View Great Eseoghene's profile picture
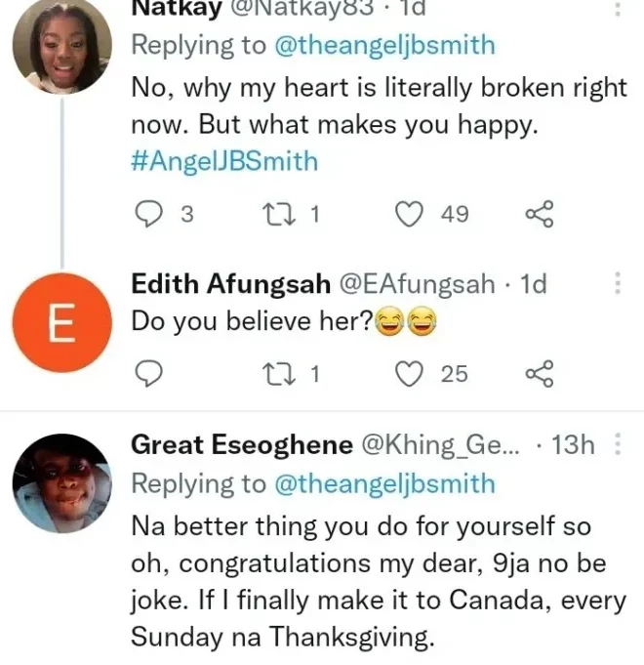This screenshot has height=665, width=644. click(x=61, y=484)
